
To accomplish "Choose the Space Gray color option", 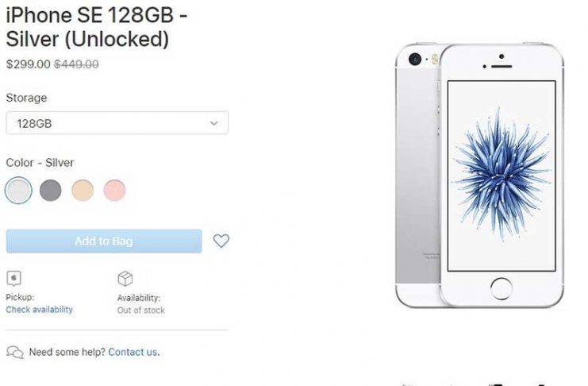I will click(51, 191).
